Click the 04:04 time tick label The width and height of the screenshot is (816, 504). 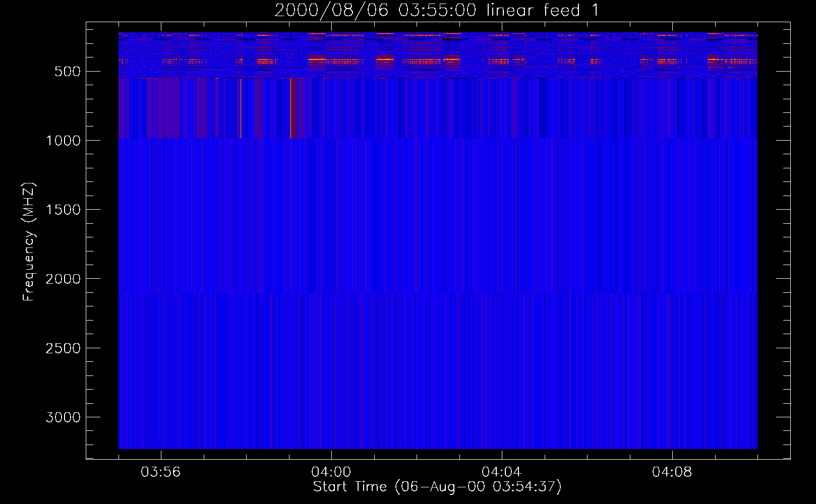click(x=502, y=472)
